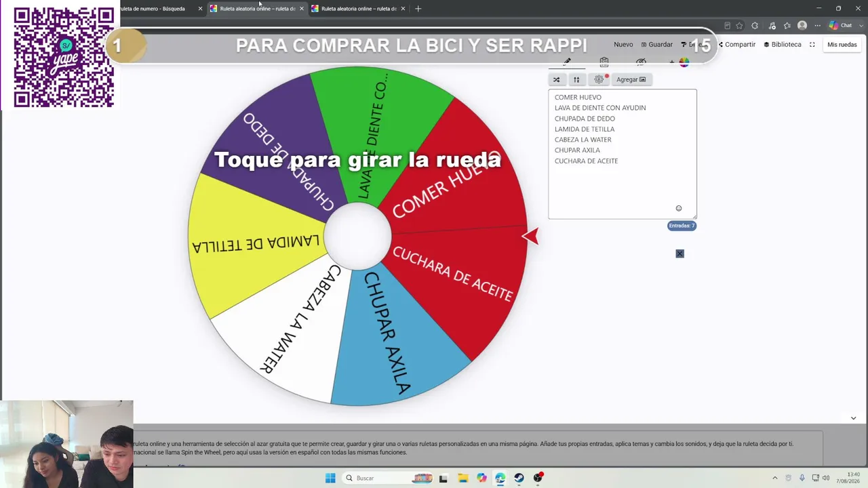Image resolution: width=868 pixels, height=488 pixels.
Task: Open browser settings and more menu
Action: [816, 26]
